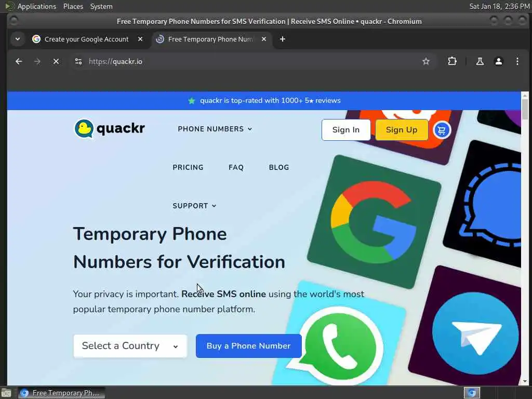Click the browser forward arrow
Image resolution: width=532 pixels, height=399 pixels.
click(x=37, y=61)
